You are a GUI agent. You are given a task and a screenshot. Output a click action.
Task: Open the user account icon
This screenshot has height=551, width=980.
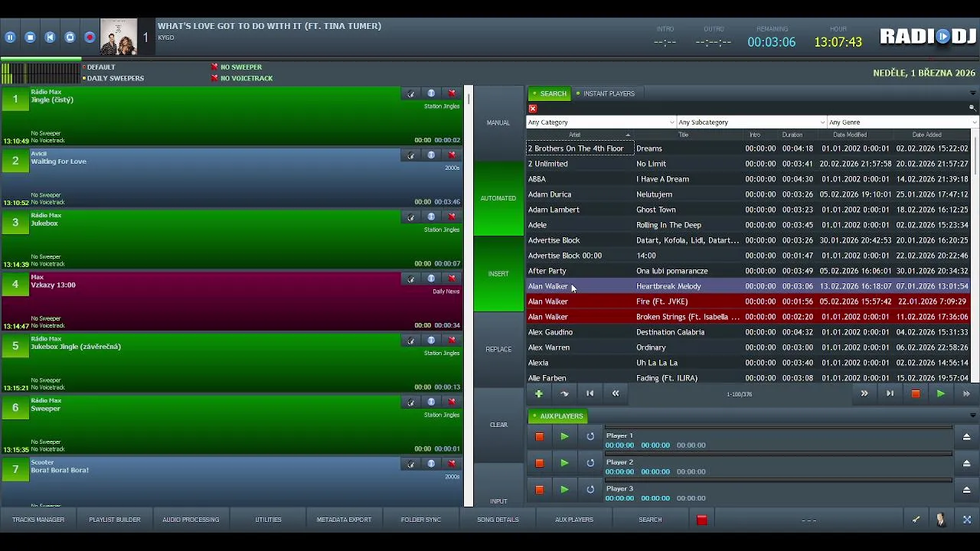click(941, 520)
